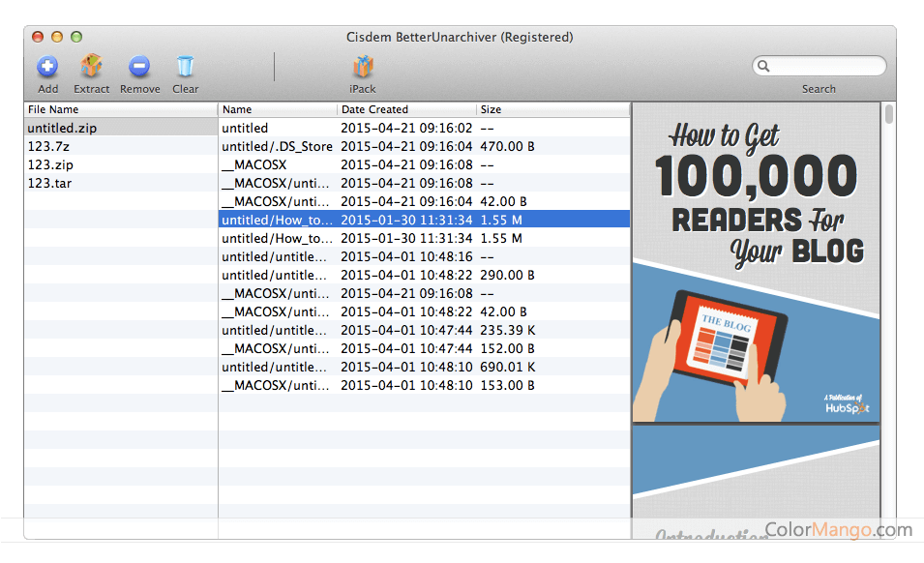This screenshot has width=924, height=563.
Task: Select the entry sized 235.39 K
Action: [425, 330]
